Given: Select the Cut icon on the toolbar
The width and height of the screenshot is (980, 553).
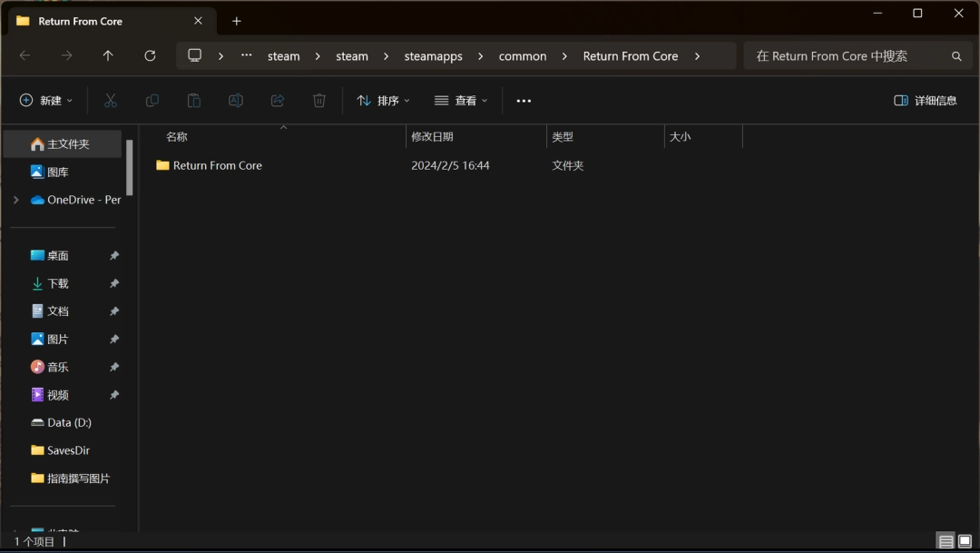Looking at the screenshot, I should [x=111, y=100].
